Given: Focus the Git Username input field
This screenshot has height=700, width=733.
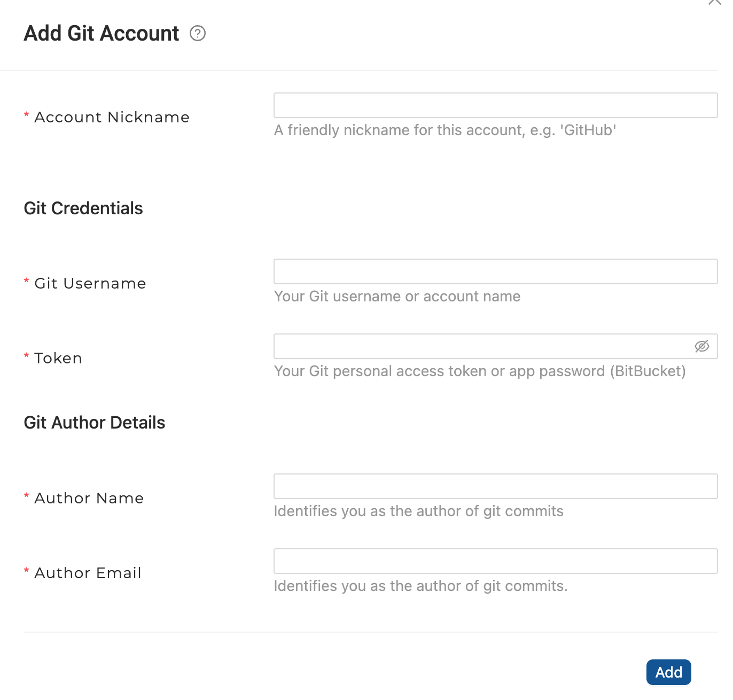Looking at the screenshot, I should (x=495, y=271).
